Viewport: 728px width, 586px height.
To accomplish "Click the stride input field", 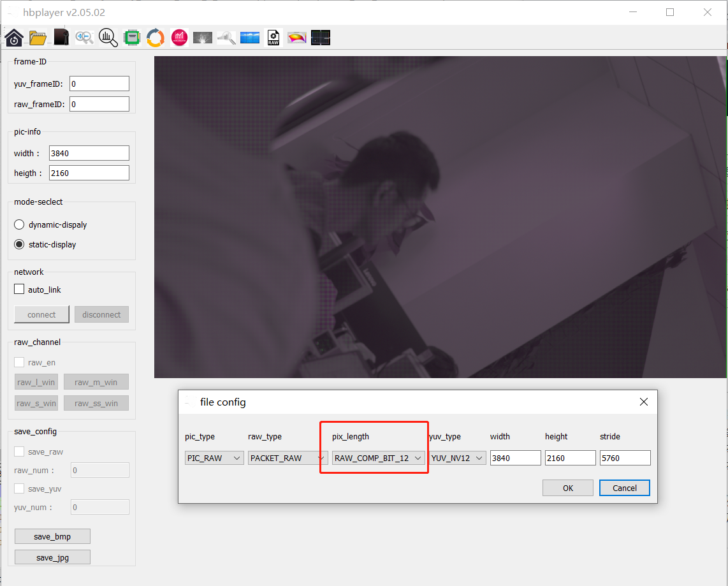I will click(x=625, y=458).
